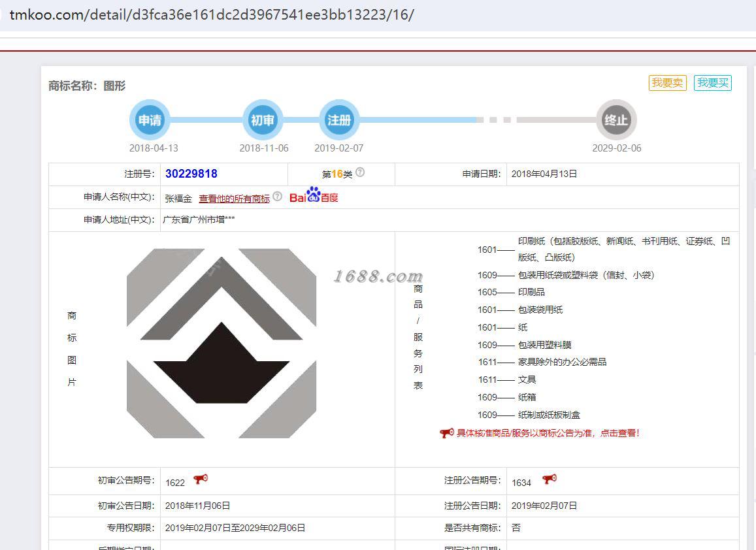Click the red megaphone before 具体核准商品
Viewport: 756px width, 550px height.
pyautogui.click(x=446, y=433)
